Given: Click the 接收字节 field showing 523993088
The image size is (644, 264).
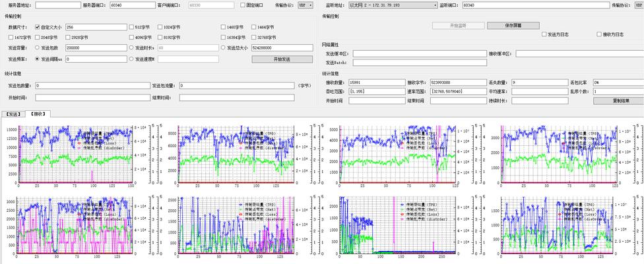Looking at the screenshot, I should 458,82.
